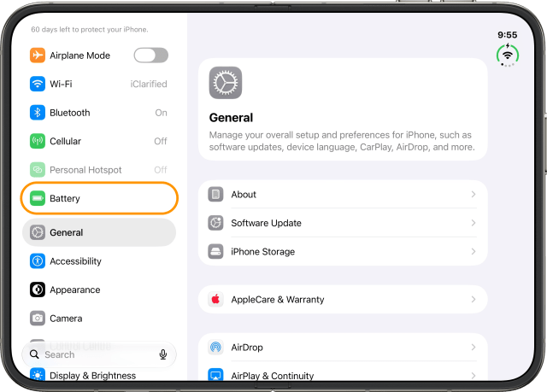Open AirPlay & Continuity label

tap(273, 376)
